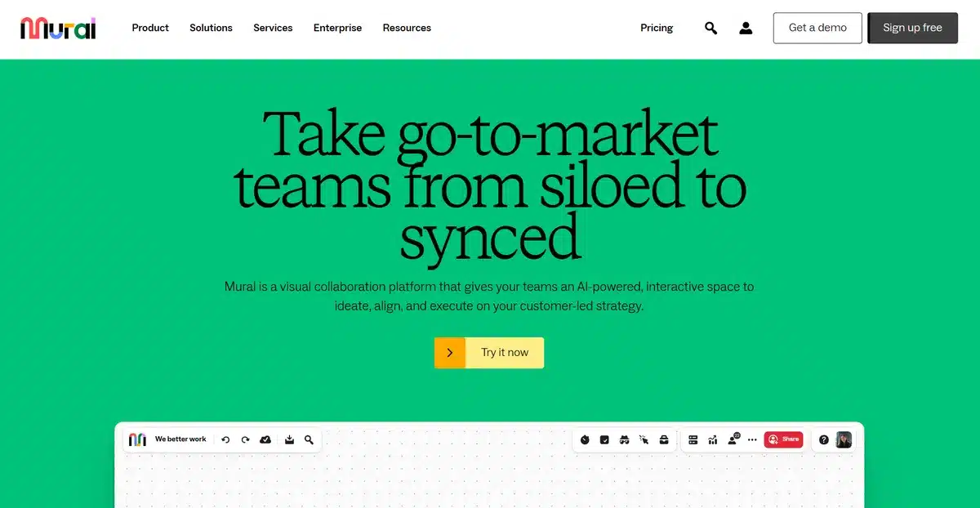Click the Mural logo in the canvas toolbar
The width and height of the screenshot is (980, 508).
pyautogui.click(x=137, y=439)
